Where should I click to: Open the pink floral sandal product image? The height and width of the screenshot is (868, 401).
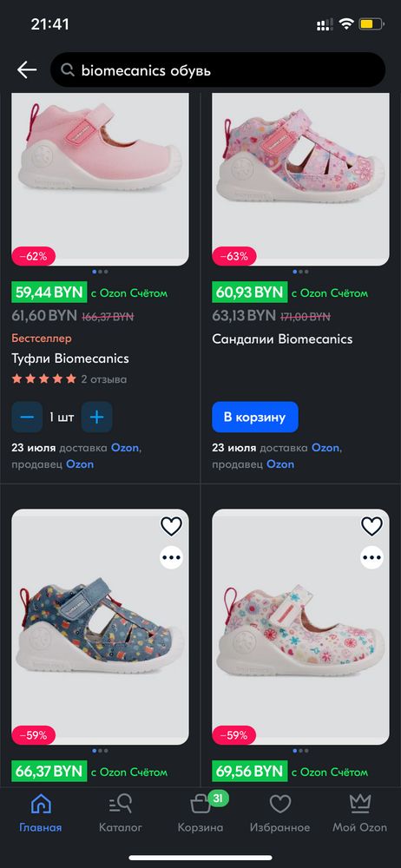[x=300, y=179]
